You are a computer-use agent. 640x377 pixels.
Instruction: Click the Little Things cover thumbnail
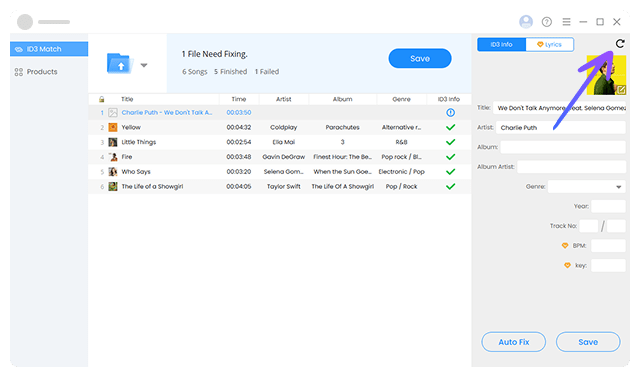point(113,142)
